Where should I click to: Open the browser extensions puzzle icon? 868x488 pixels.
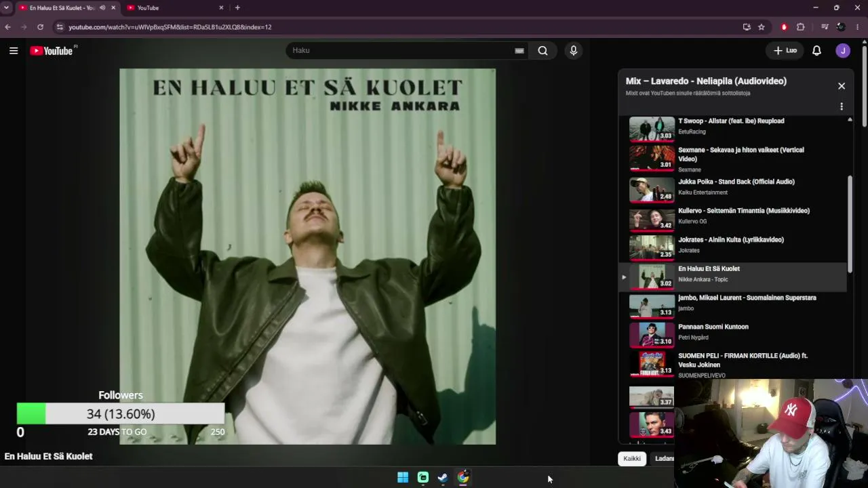[x=801, y=27]
